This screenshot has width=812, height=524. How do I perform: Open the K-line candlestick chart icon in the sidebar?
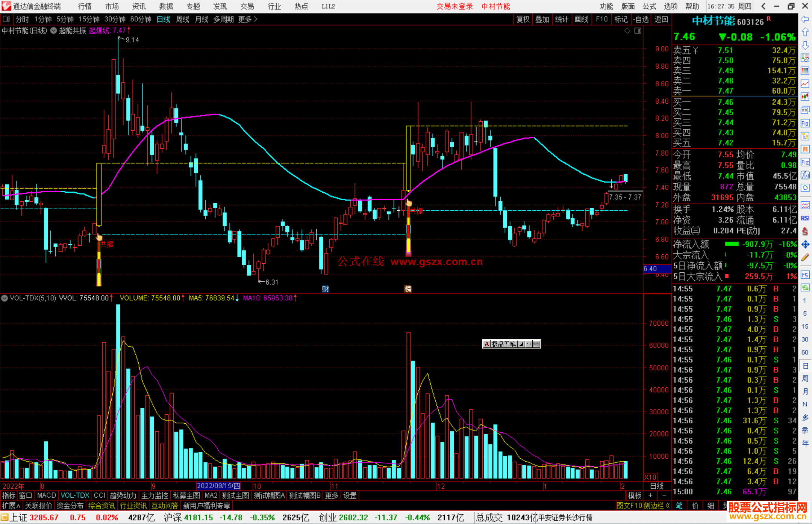coord(805,97)
